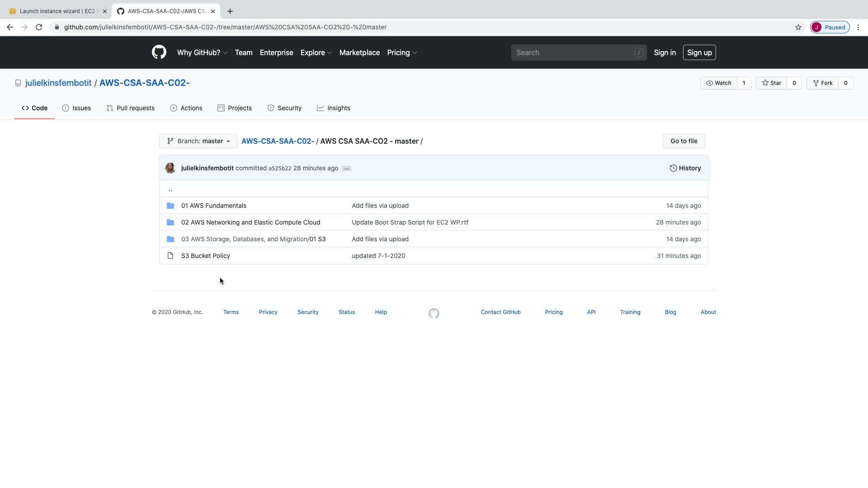Click the footer GitHub mark icon
The width and height of the screenshot is (868, 488).
434,313
